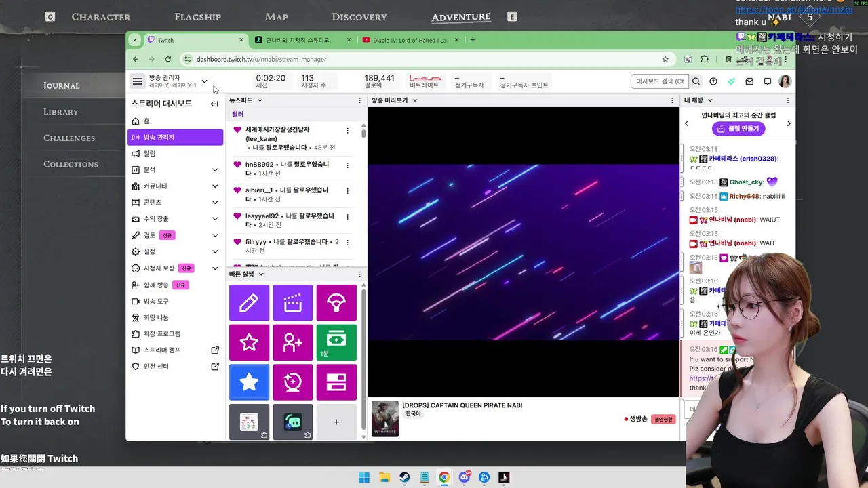Click the add-person quick action tile
868x488 pixels.
point(293,342)
